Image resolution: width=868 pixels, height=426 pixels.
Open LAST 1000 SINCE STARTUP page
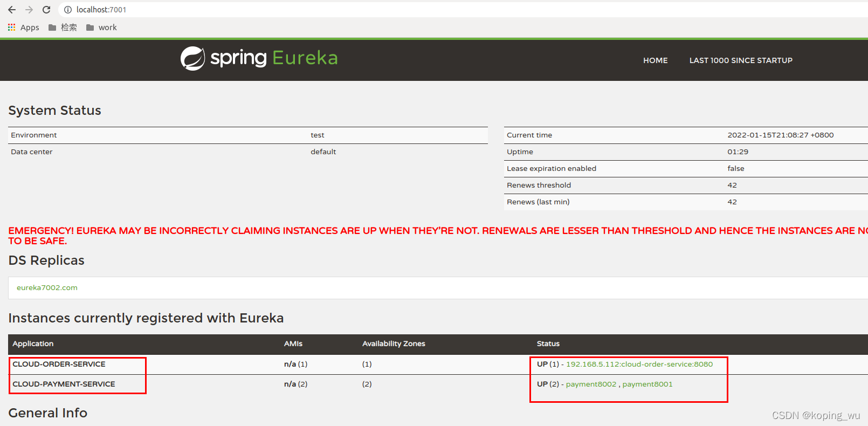[741, 60]
